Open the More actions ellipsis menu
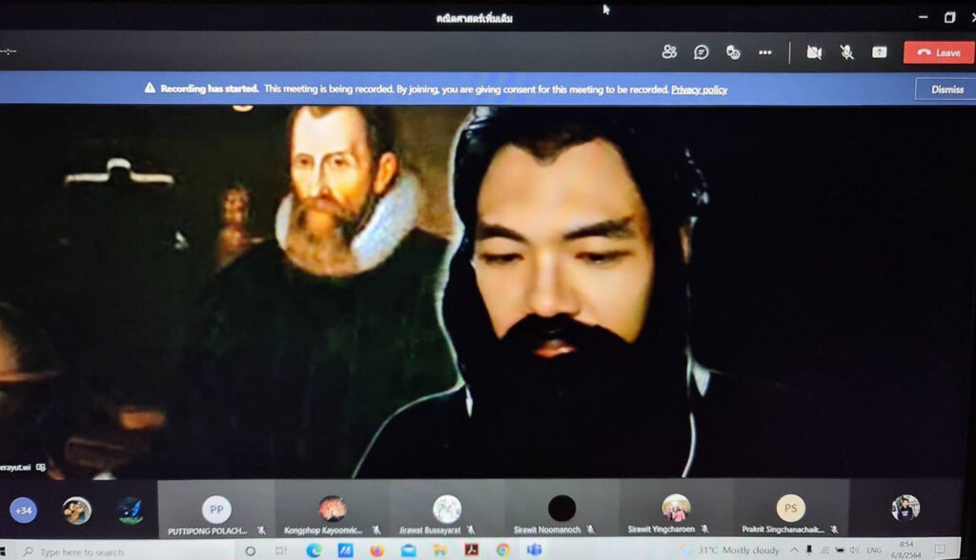This screenshot has height=560, width=976. click(765, 53)
